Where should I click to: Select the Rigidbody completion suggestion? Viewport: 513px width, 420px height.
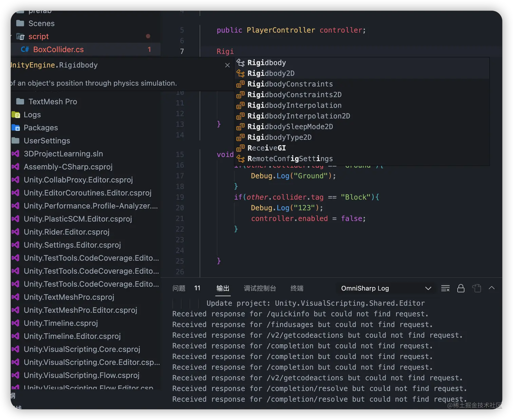[362, 63]
